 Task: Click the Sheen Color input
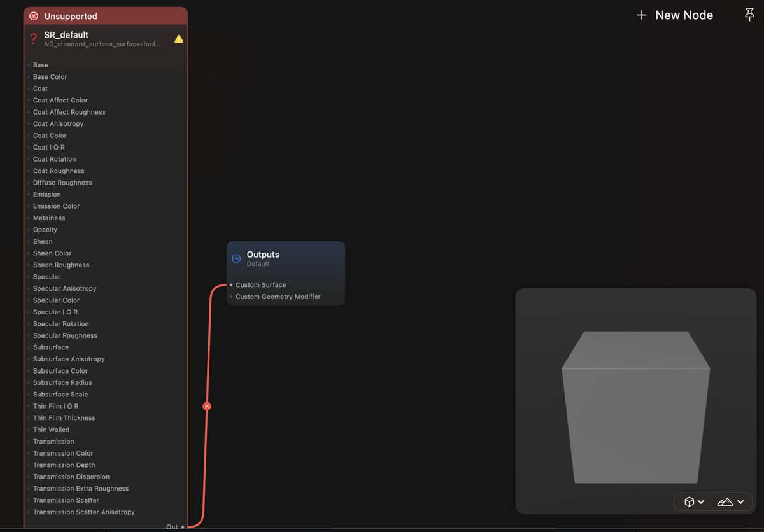point(52,253)
